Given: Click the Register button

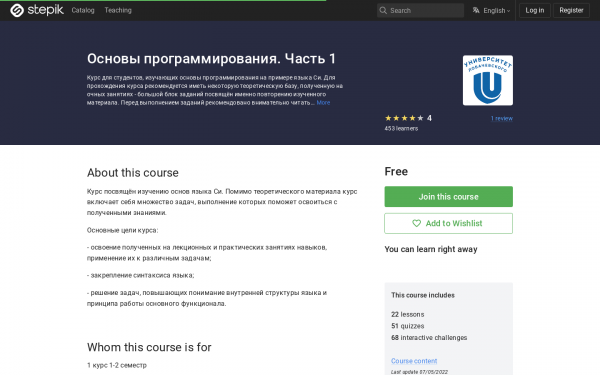Looking at the screenshot, I should point(571,10).
